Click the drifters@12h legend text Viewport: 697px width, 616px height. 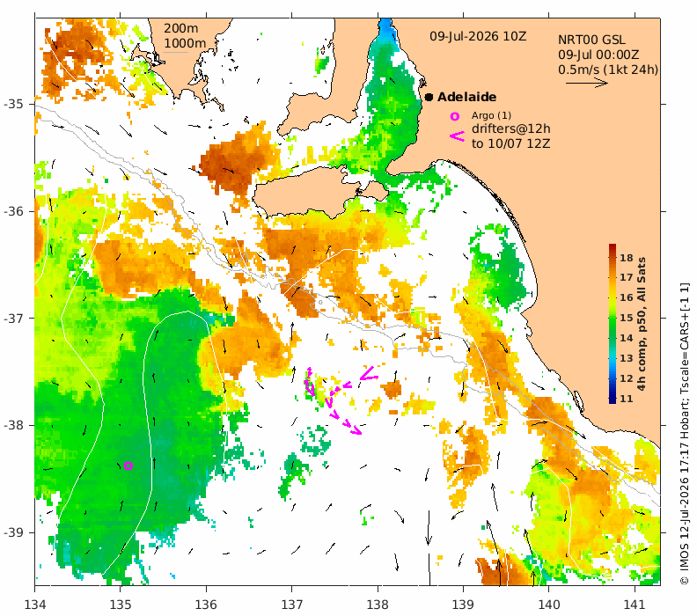tap(511, 128)
